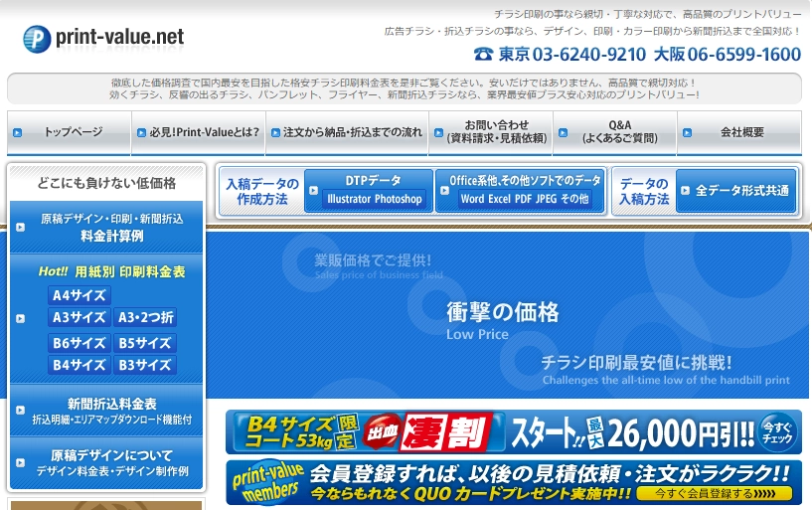Select the B5サイズ price button
812x510 pixels.
[145, 343]
